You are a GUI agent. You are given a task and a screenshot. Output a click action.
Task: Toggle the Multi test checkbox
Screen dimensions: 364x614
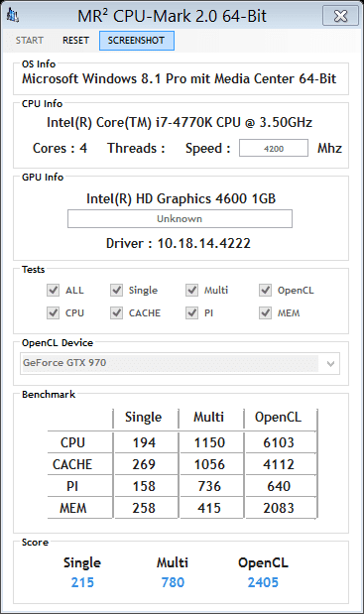point(191,291)
